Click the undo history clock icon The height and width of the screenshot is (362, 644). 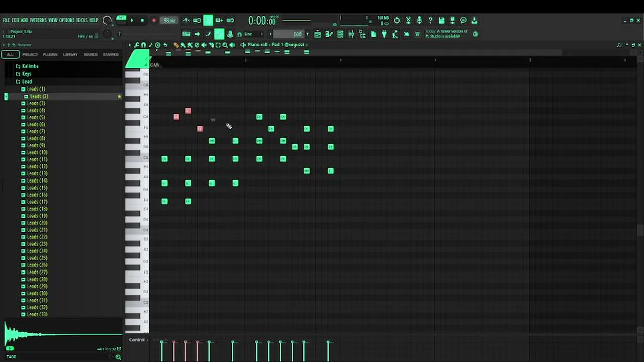click(x=397, y=20)
